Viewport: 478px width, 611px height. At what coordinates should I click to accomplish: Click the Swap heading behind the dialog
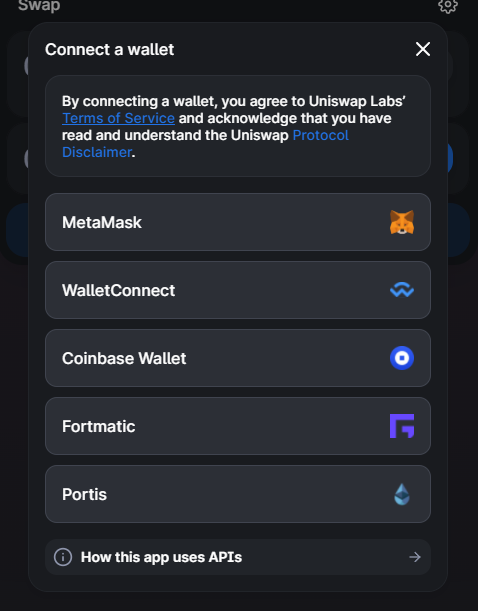(x=39, y=5)
